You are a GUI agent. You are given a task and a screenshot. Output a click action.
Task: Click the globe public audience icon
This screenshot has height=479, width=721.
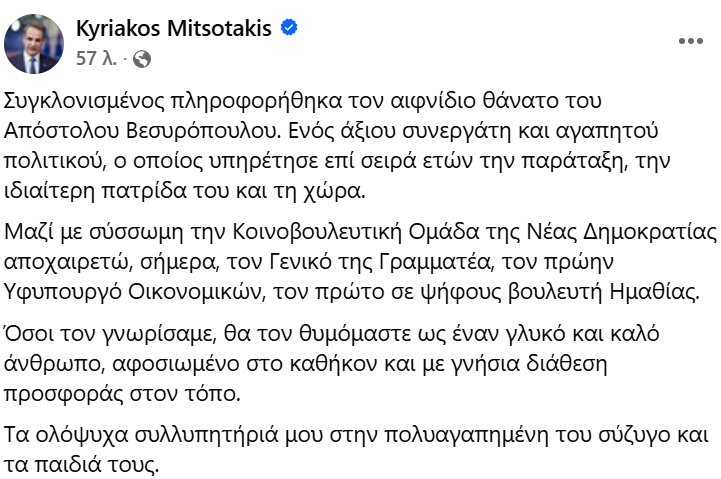coord(142,59)
